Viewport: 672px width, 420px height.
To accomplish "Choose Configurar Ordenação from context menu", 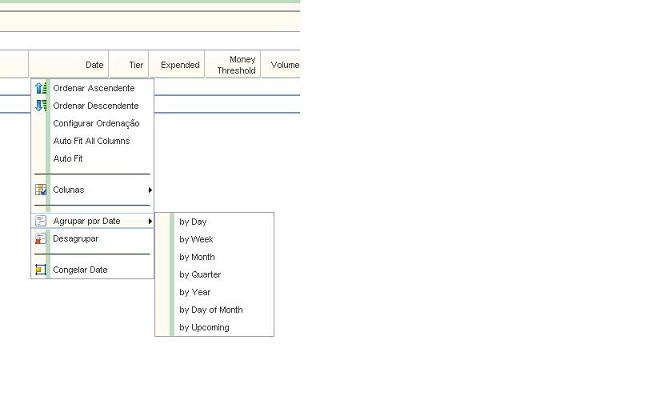I will [96, 124].
